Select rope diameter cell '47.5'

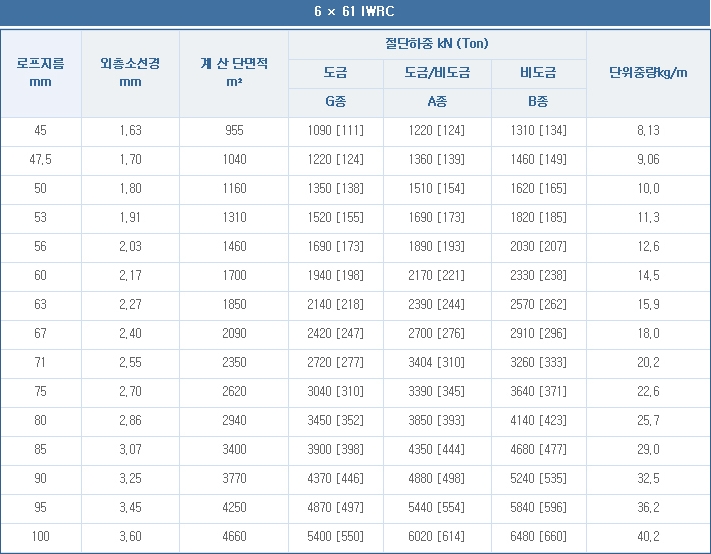point(40,160)
